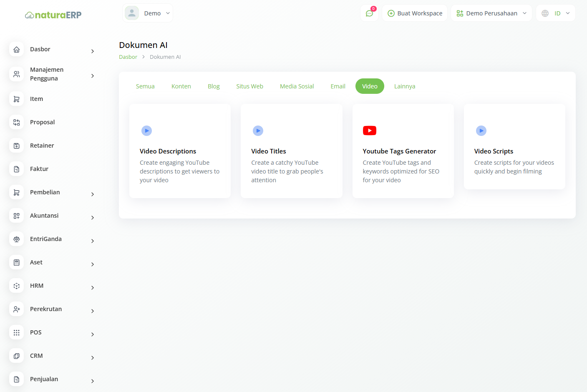Click the POS grid icon
This screenshot has width=587, height=392.
tap(17, 333)
